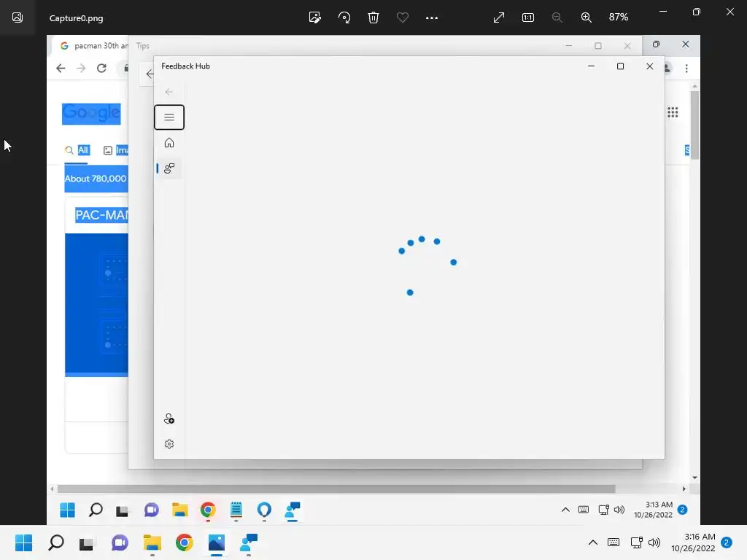Click the Feedback icon in the pictured Feedback Hub sidebar
The height and width of the screenshot is (560, 747).
[x=169, y=168]
